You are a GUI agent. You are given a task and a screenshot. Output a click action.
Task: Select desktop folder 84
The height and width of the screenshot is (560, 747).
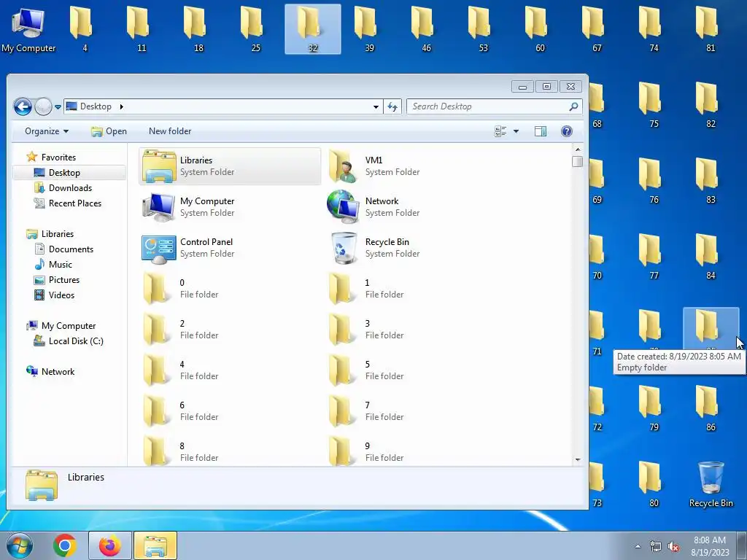[x=711, y=257]
